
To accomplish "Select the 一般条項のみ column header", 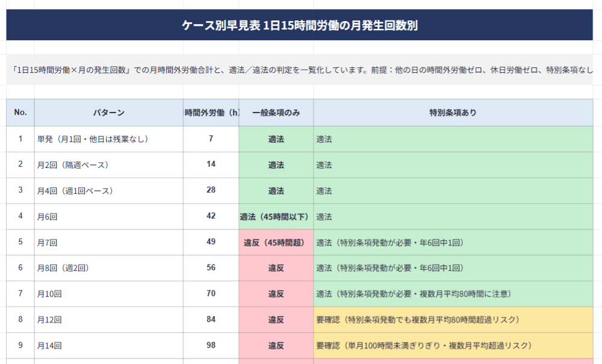I will (x=276, y=113).
